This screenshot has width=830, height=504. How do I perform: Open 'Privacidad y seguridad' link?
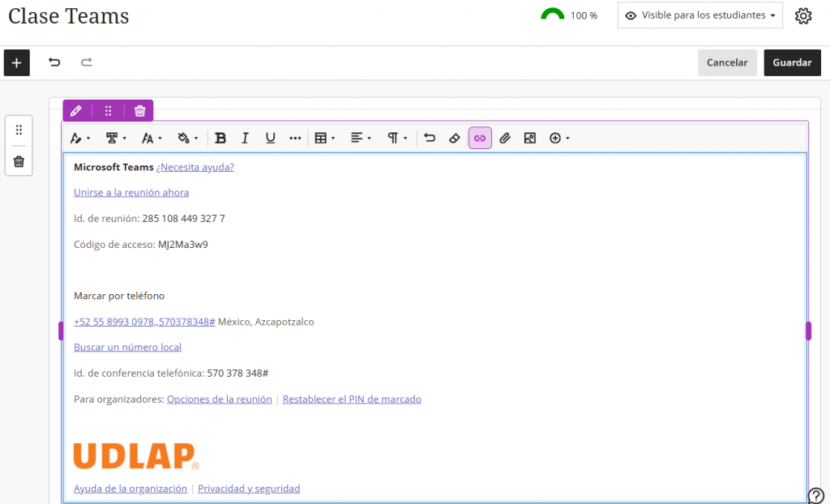(x=249, y=489)
